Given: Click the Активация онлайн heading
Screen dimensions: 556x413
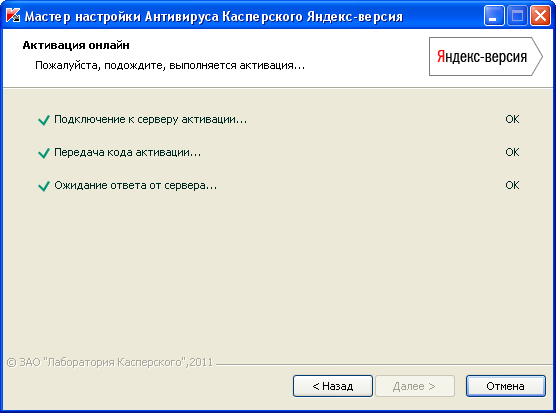Looking at the screenshot, I should 76,45.
